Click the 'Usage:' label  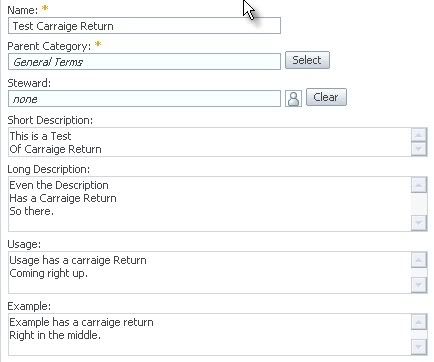(x=24, y=244)
